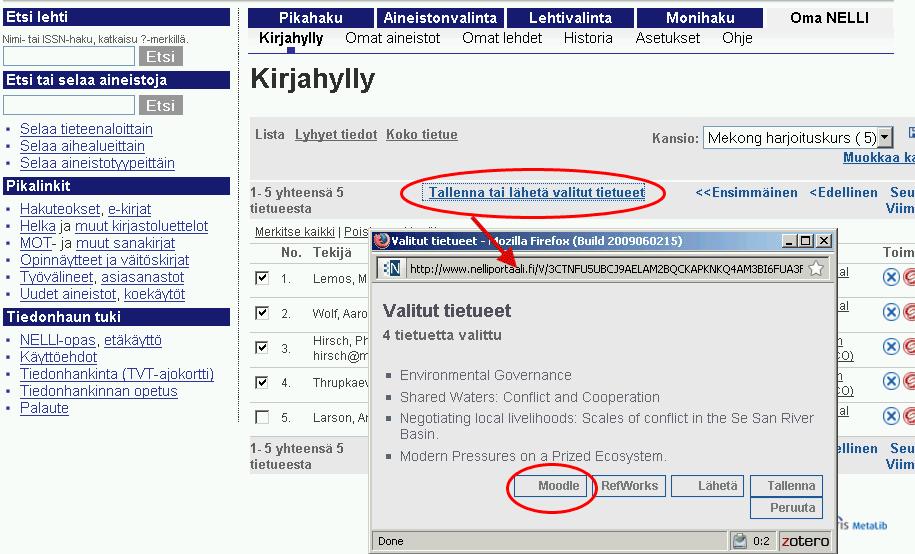Click the RefWorks button in the popup
The height and width of the screenshot is (554, 915).
click(x=629, y=486)
